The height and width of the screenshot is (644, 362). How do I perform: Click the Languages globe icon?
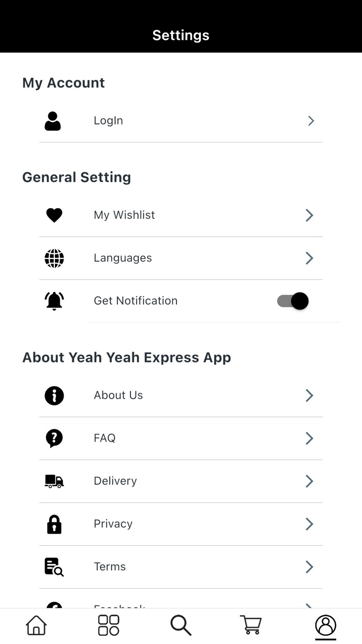point(54,258)
